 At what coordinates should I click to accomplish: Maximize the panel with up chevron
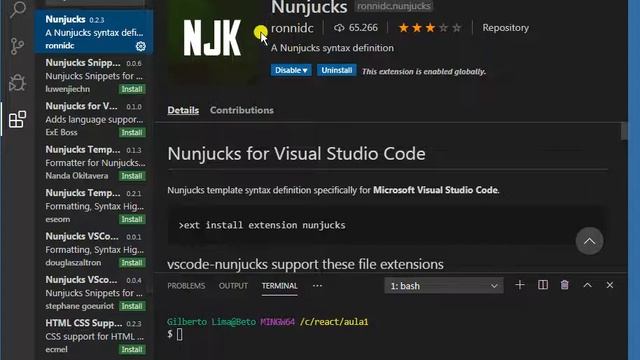[x=587, y=285]
